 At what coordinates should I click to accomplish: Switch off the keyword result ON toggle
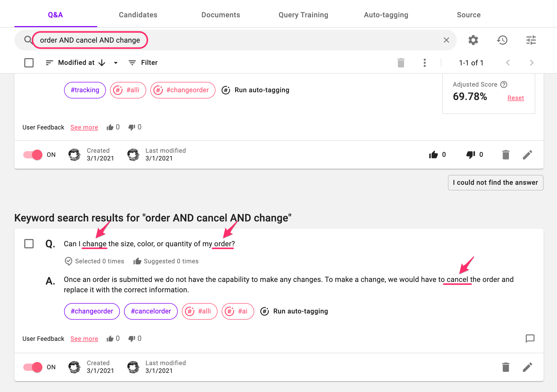pyautogui.click(x=33, y=367)
